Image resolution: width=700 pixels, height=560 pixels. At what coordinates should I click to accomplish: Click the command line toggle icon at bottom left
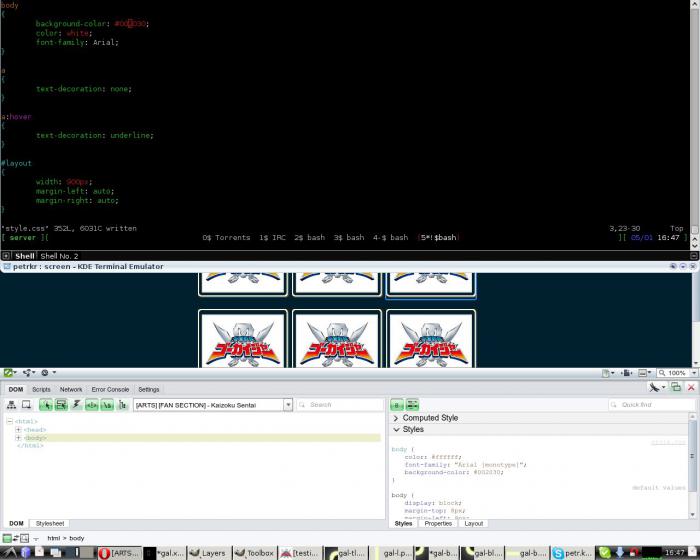pos(7,538)
